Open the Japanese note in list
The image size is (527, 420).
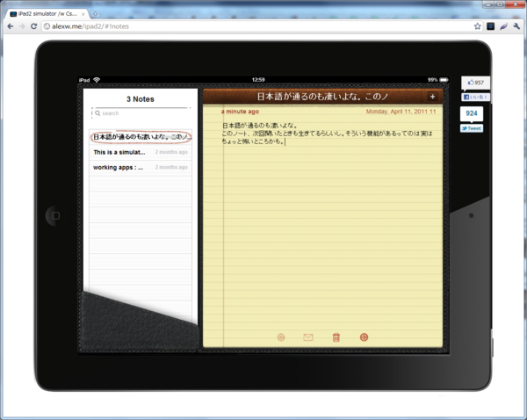coord(141,137)
